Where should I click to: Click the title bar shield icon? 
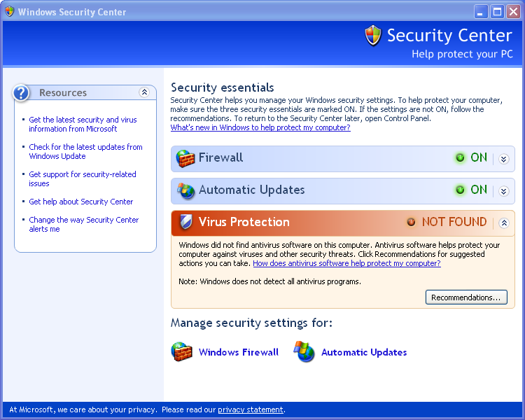click(9, 12)
